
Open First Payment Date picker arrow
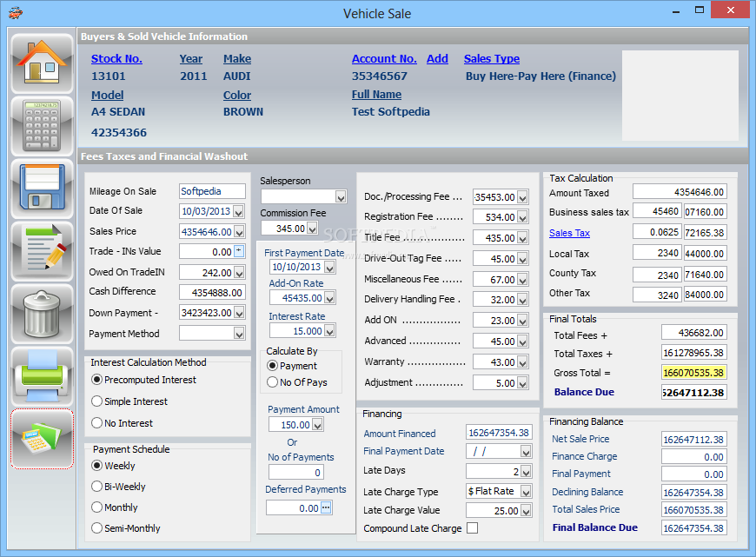tap(330, 267)
